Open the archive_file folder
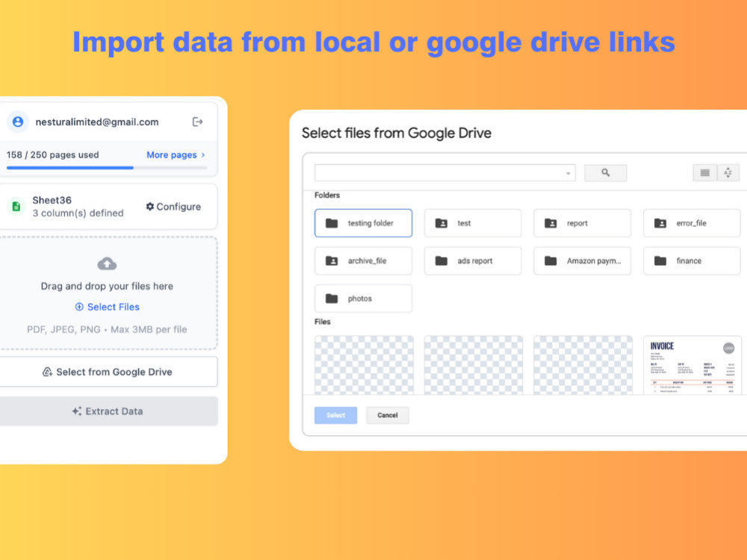 (364, 261)
